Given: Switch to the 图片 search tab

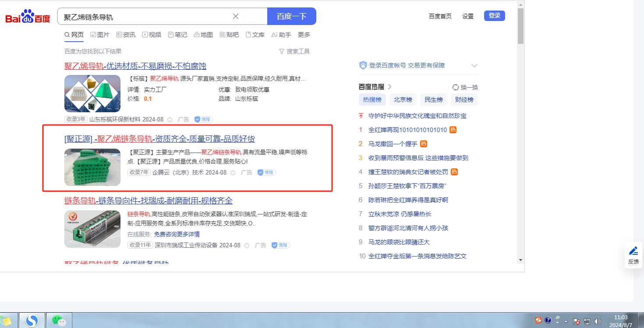Looking at the screenshot, I should pos(100,35).
